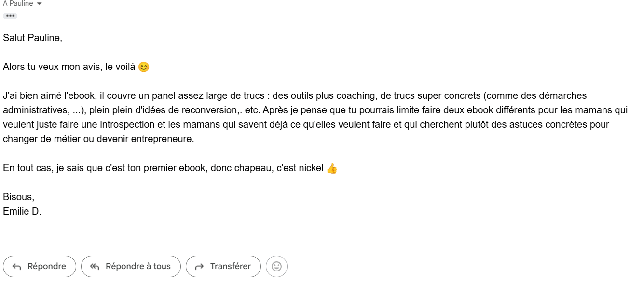Click the signature 'Emilie D.'

click(x=22, y=211)
